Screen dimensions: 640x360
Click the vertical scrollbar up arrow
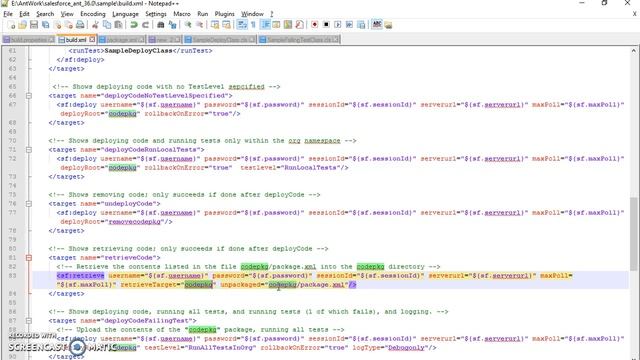tap(633, 51)
